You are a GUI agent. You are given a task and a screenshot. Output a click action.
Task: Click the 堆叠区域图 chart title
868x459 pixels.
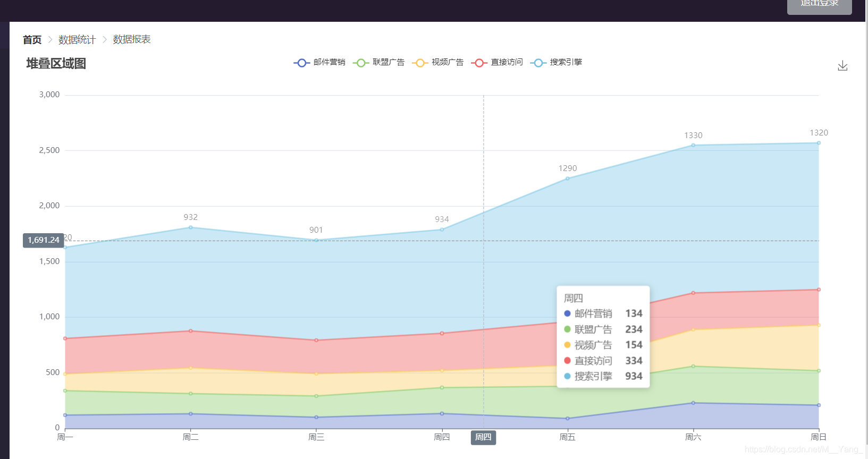pyautogui.click(x=56, y=64)
